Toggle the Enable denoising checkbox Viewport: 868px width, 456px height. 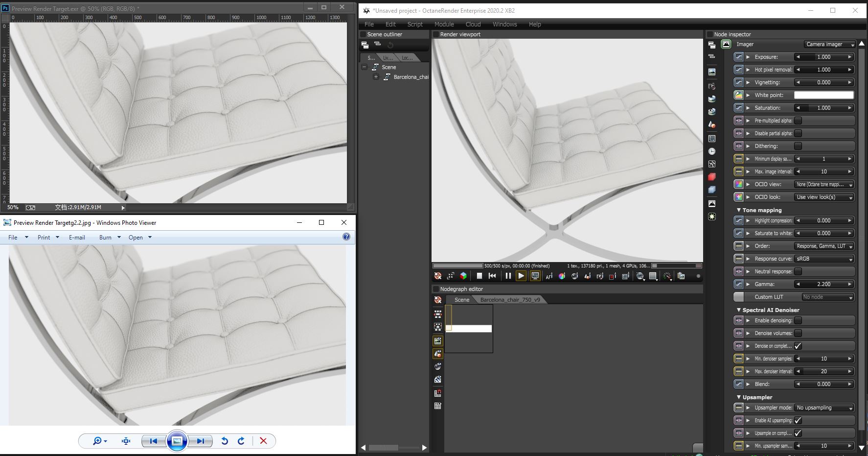point(798,320)
